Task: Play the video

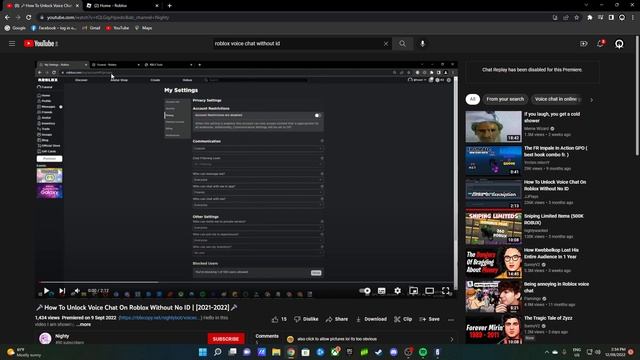Action: (46, 291)
